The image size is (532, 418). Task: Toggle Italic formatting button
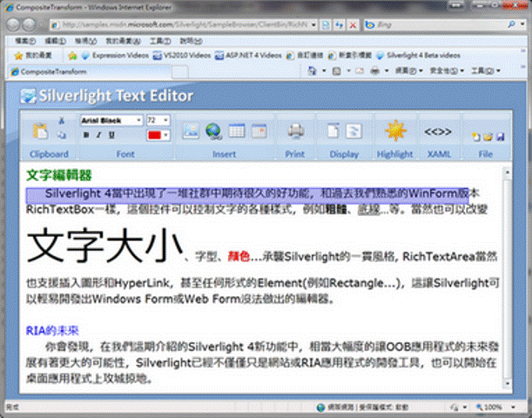pos(98,135)
